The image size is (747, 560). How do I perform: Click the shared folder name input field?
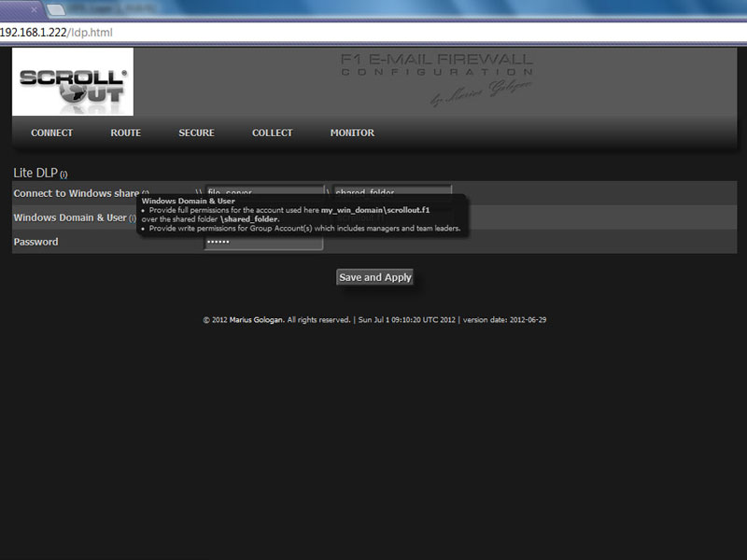392,191
